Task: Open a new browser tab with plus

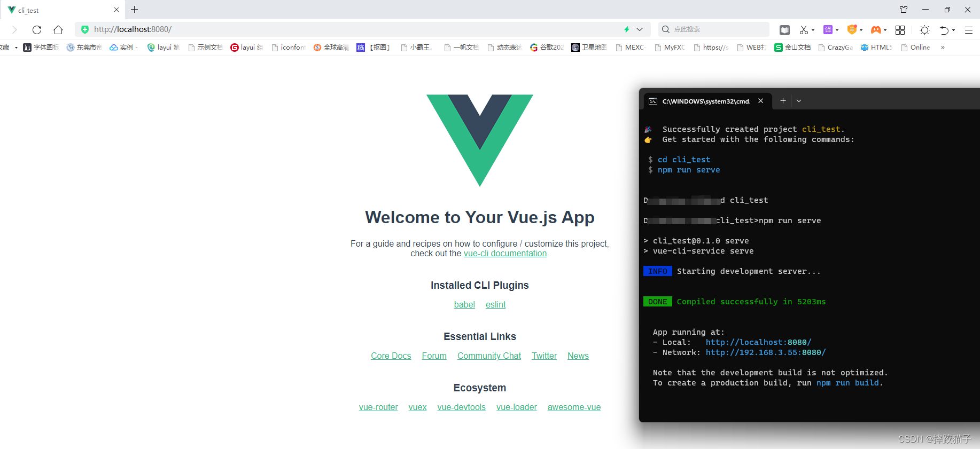Action: point(135,10)
